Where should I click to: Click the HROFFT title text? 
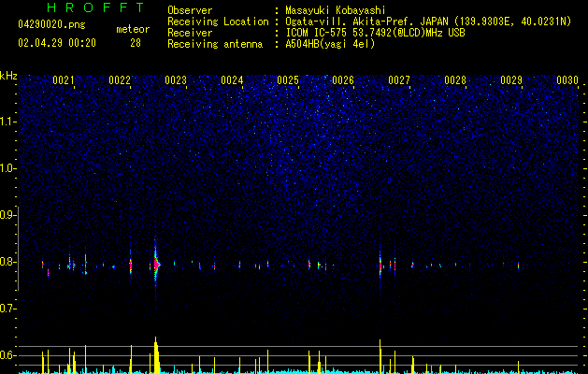[96, 7]
